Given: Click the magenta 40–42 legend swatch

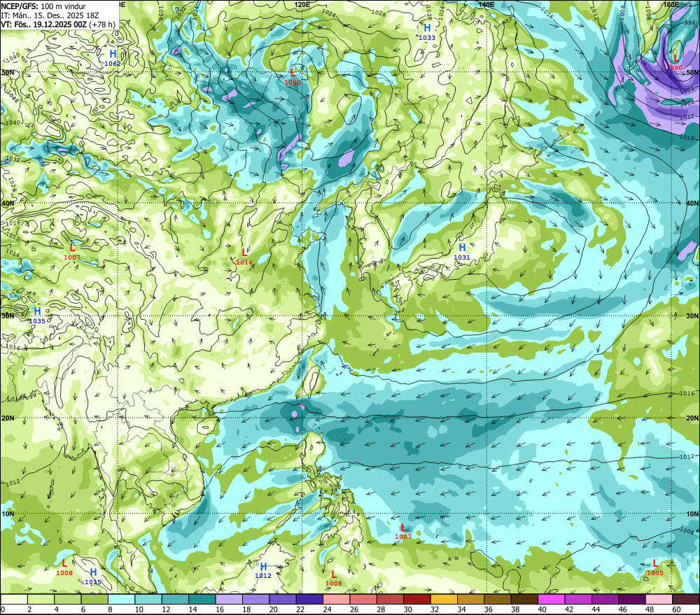Looking at the screenshot, I should (552, 600).
